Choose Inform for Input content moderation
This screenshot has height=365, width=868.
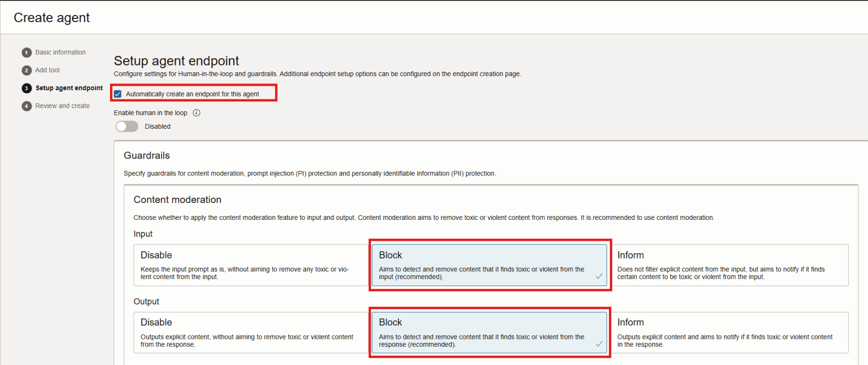pos(731,265)
